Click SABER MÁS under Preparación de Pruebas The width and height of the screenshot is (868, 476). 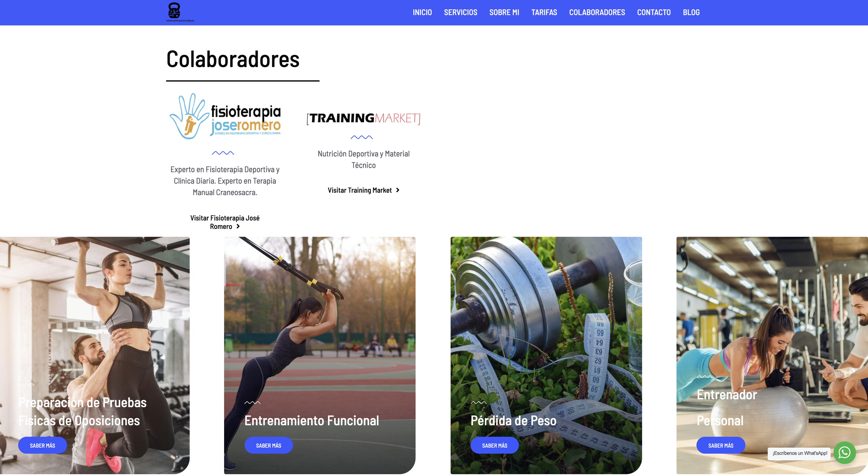(x=43, y=445)
